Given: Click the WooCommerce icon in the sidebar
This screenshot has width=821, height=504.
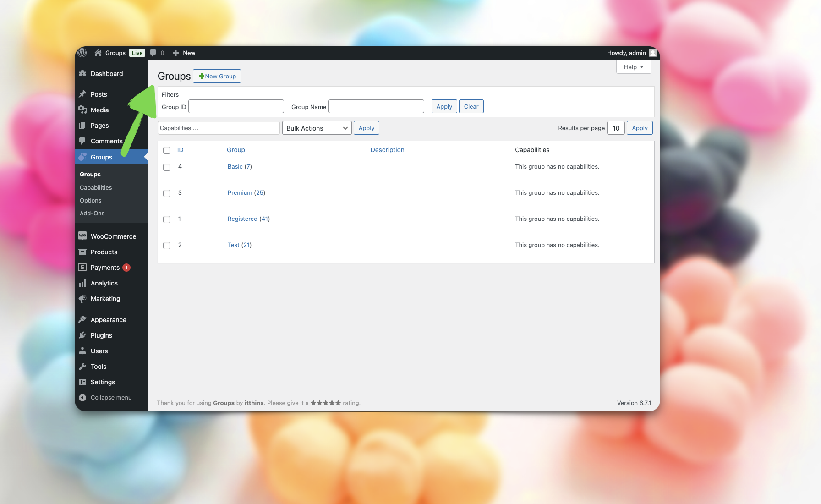Looking at the screenshot, I should click(x=83, y=236).
